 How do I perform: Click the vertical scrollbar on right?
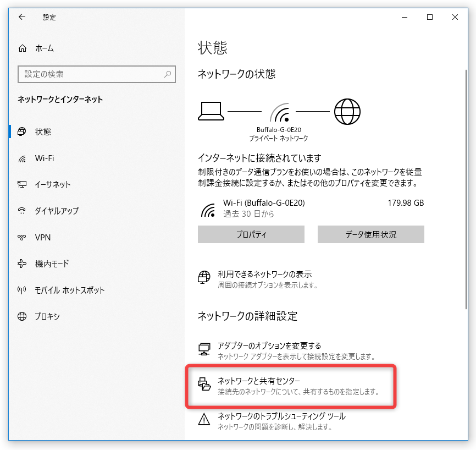[x=466, y=189]
